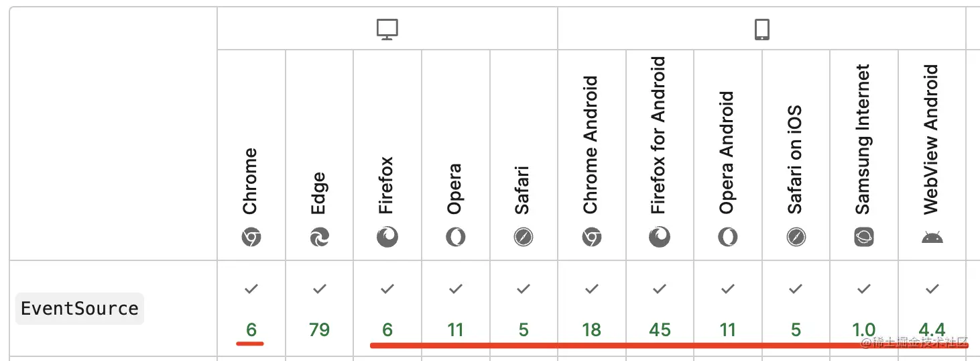Image resolution: width=980 pixels, height=361 pixels.
Task: Click the desktop monitor icon
Action: 387,29
